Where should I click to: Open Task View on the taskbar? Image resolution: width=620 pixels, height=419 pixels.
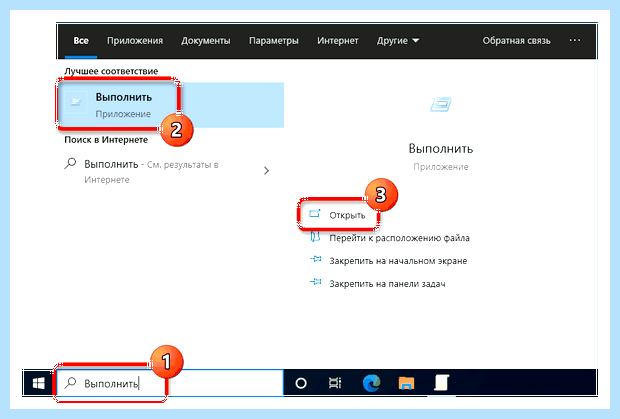335,383
